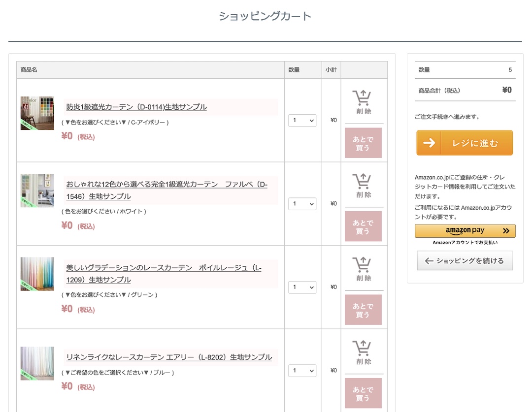Open quantity dropdown for D-0114 curtain sample

tap(302, 120)
